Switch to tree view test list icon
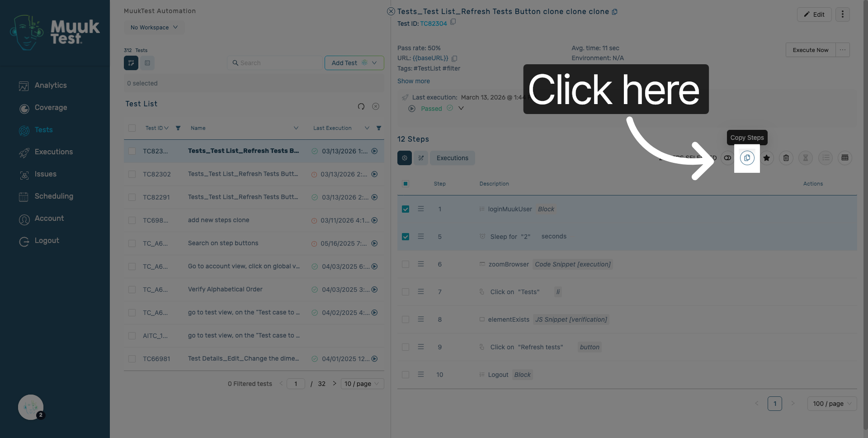 point(131,63)
